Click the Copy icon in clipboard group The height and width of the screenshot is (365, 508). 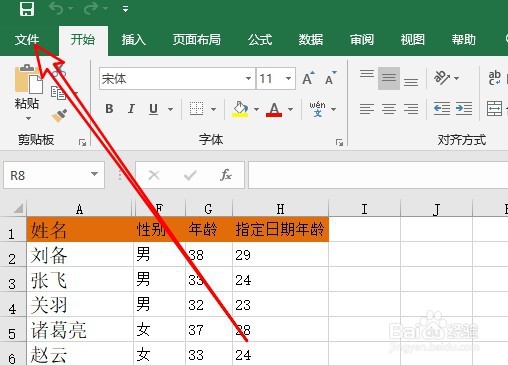tap(58, 93)
